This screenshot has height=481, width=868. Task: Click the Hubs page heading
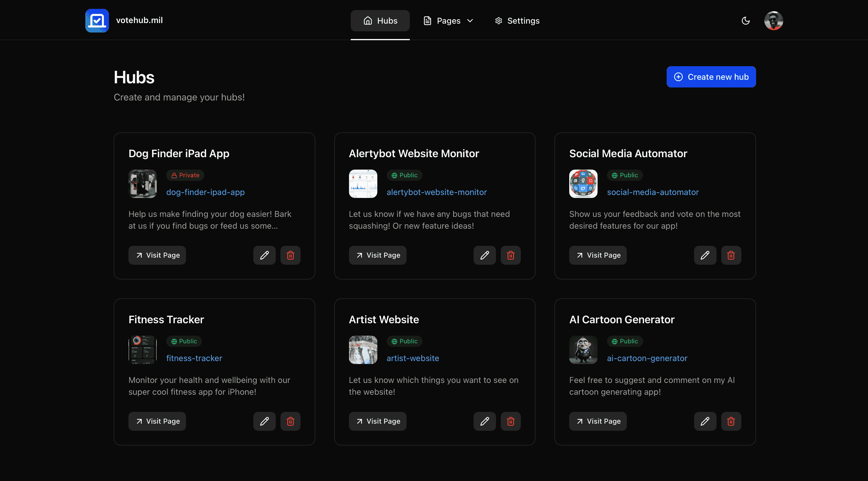pos(134,77)
